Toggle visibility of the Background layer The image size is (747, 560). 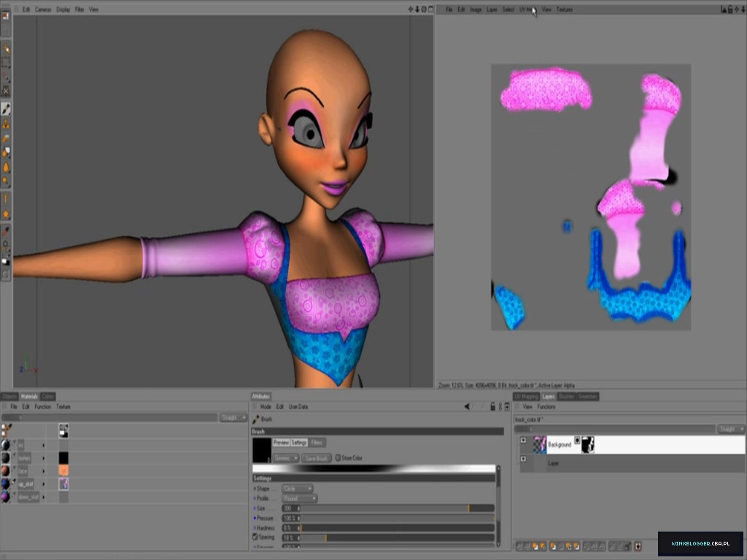[523, 440]
